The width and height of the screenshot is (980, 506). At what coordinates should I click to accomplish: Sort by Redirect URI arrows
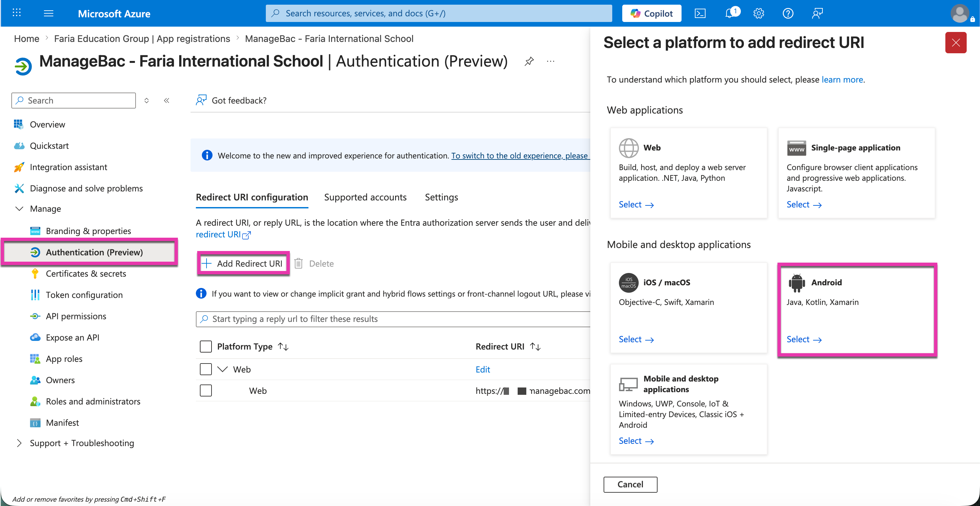535,346
